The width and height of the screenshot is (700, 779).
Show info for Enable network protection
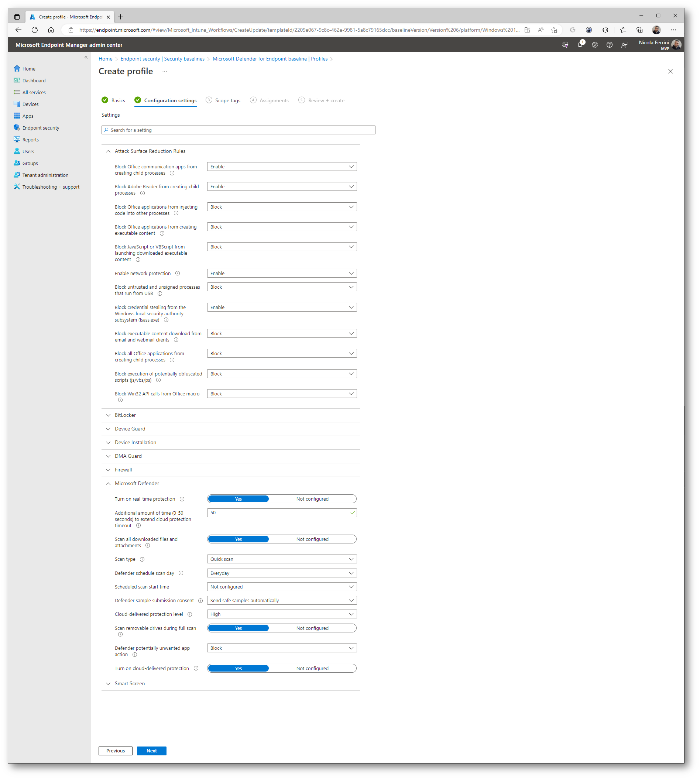pos(178,274)
